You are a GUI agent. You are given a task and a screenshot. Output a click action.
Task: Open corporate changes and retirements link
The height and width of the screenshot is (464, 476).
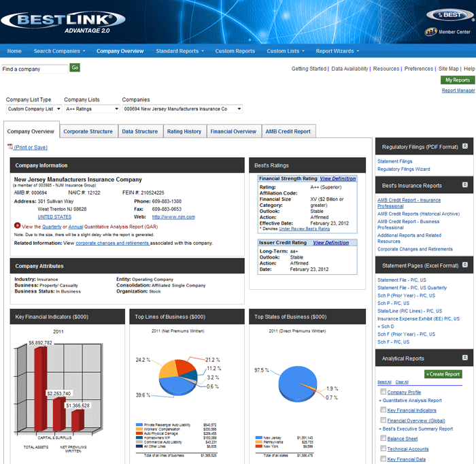point(112,243)
